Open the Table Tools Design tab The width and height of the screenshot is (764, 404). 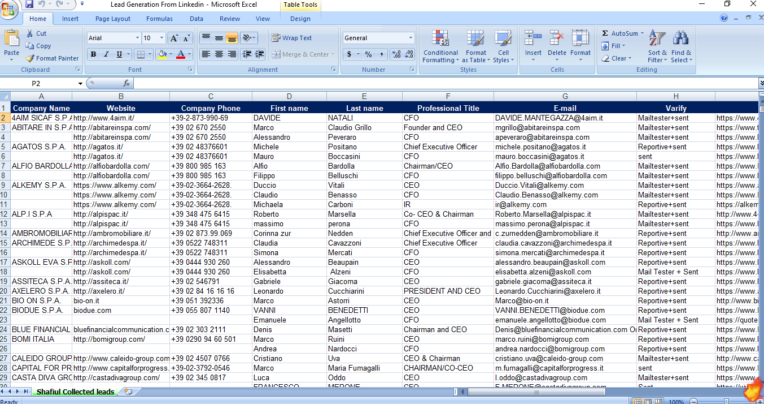[x=300, y=19]
